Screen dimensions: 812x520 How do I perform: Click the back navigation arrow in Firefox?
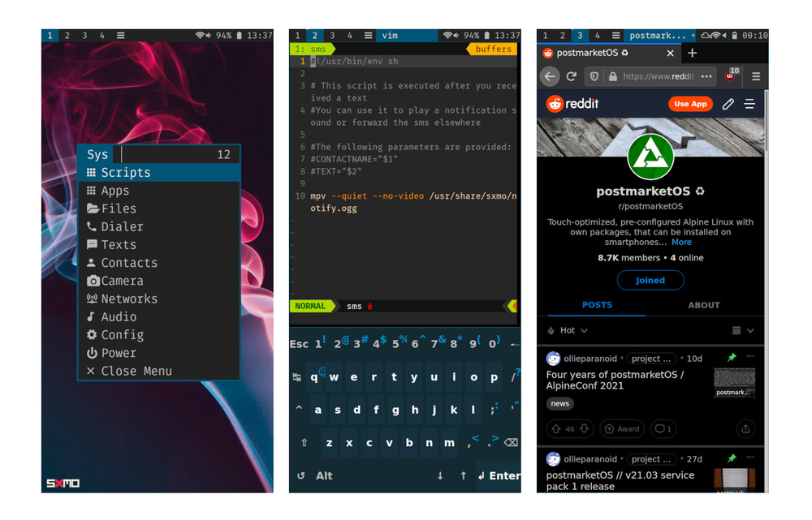pos(551,75)
